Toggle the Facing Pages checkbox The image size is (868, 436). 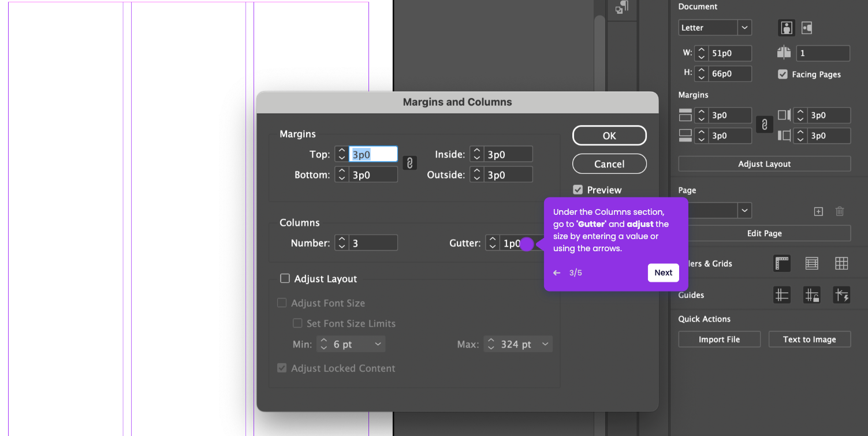(x=783, y=74)
